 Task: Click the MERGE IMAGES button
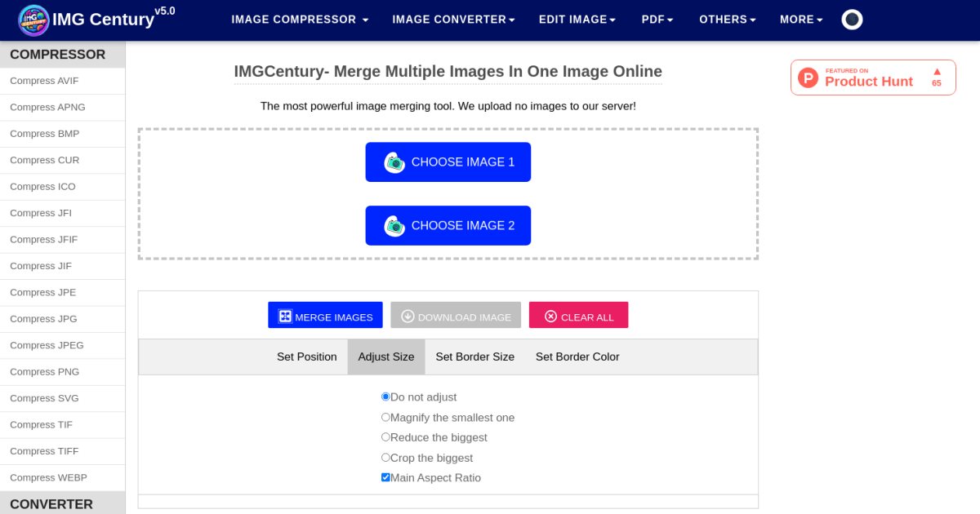325,315
